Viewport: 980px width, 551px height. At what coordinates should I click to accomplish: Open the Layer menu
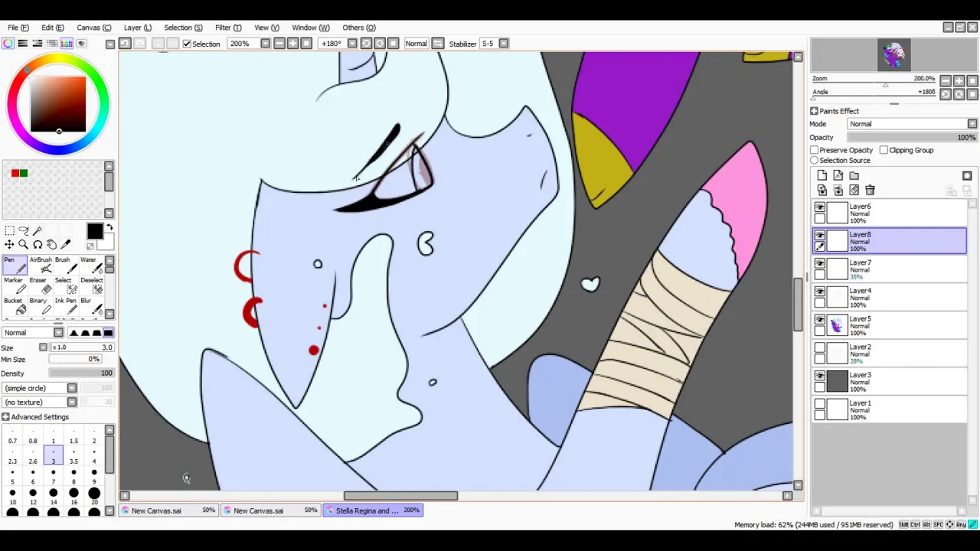[138, 28]
